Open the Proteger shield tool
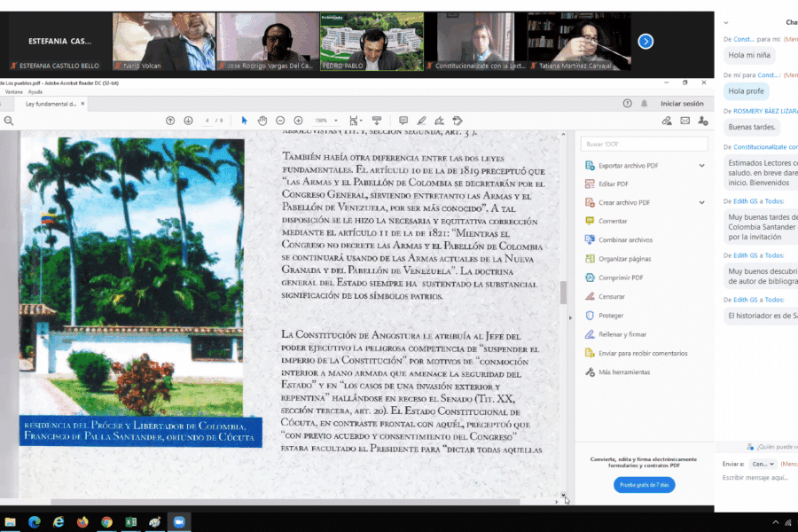 pyautogui.click(x=610, y=316)
